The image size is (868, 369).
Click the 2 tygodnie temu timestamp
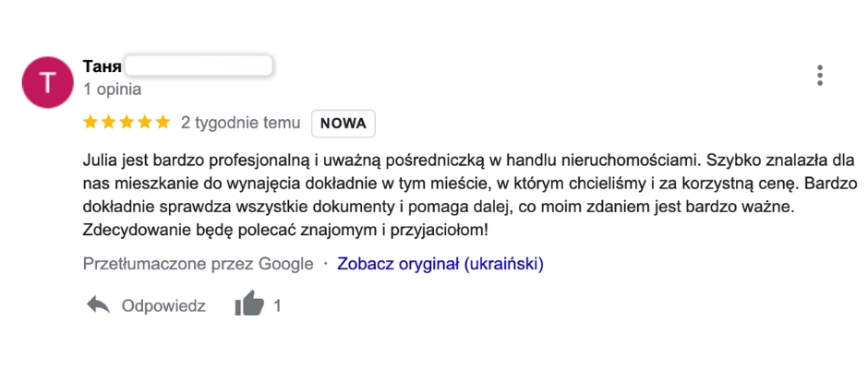coord(241,123)
